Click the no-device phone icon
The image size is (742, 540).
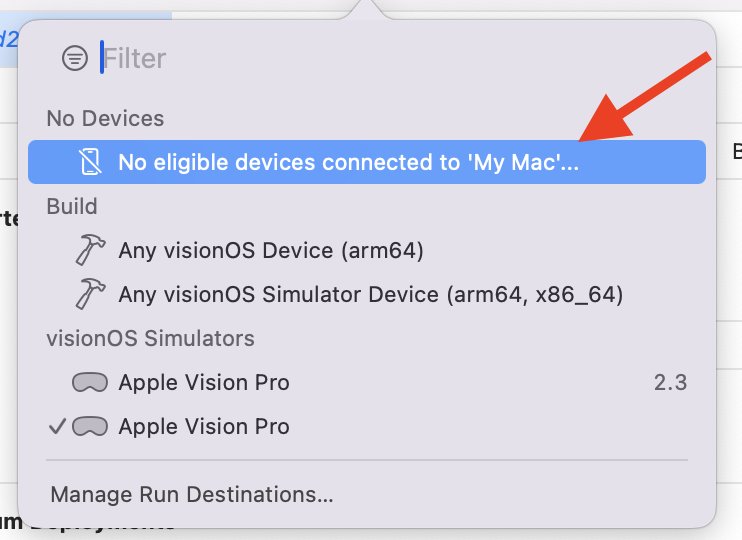[x=90, y=162]
